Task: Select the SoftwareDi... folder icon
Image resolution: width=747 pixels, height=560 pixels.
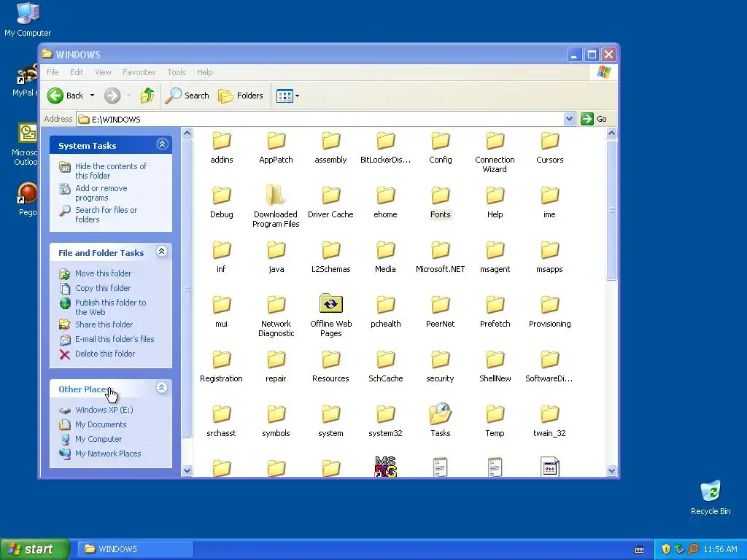Action: 550,360
